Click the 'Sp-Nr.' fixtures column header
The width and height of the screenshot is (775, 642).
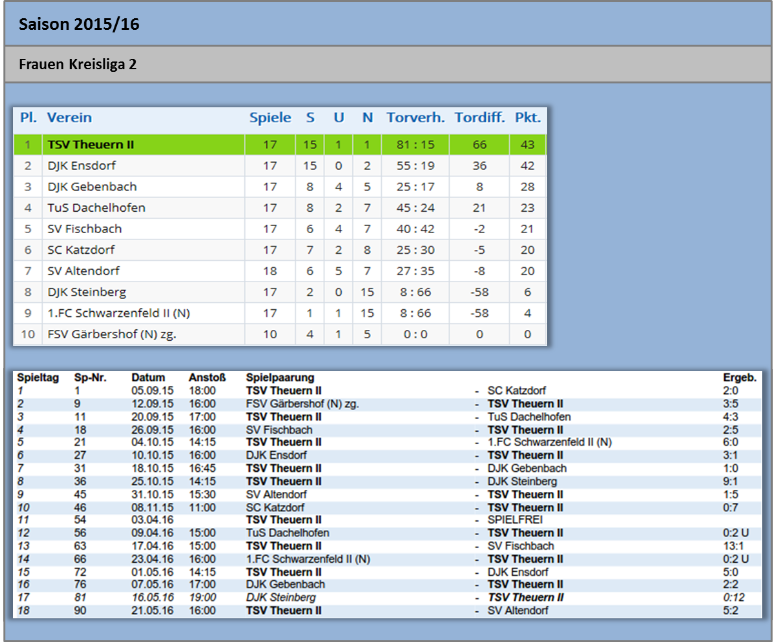(x=90, y=378)
